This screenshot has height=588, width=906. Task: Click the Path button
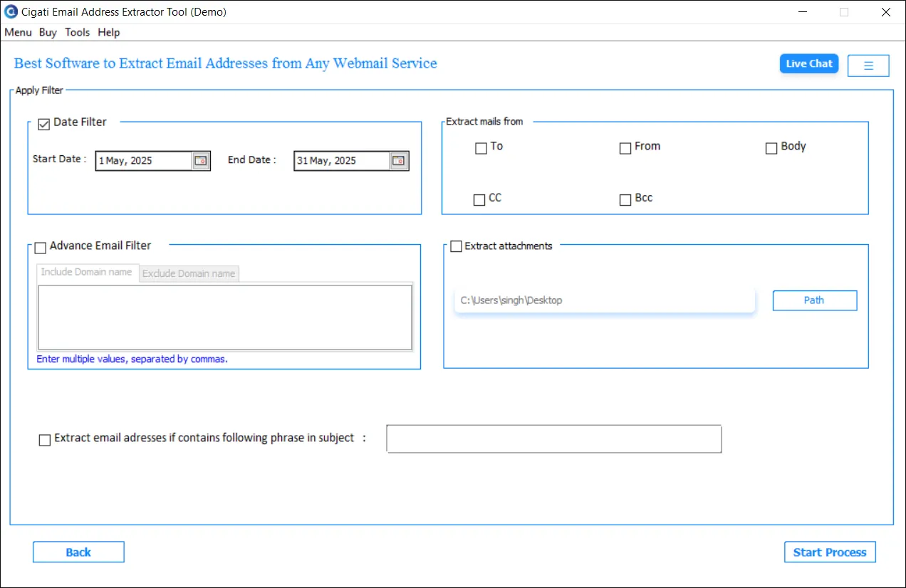click(814, 300)
